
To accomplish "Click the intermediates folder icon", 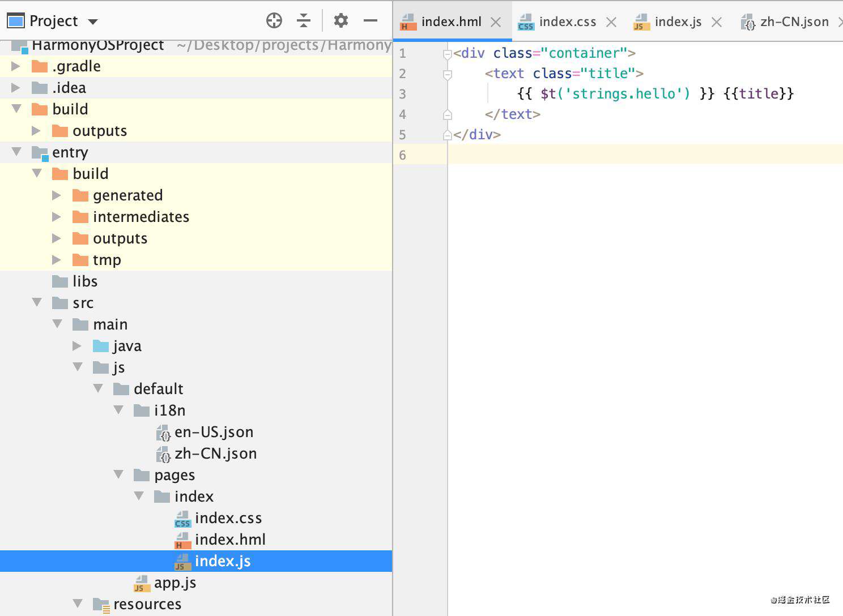I will 80,217.
